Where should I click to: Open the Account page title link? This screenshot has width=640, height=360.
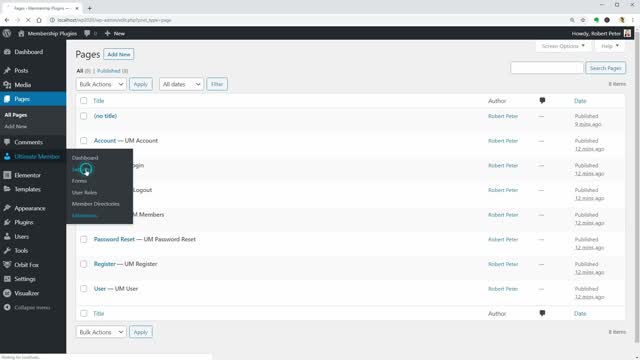tap(105, 140)
